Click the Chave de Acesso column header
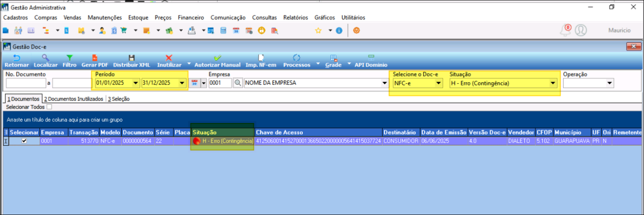The width and height of the screenshot is (644, 215). coord(279,132)
